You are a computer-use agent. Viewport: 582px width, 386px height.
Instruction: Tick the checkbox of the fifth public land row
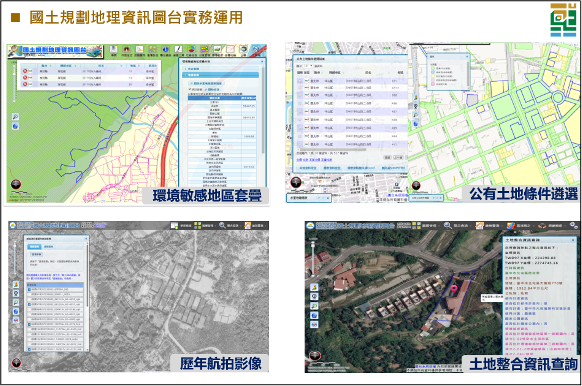(300, 111)
